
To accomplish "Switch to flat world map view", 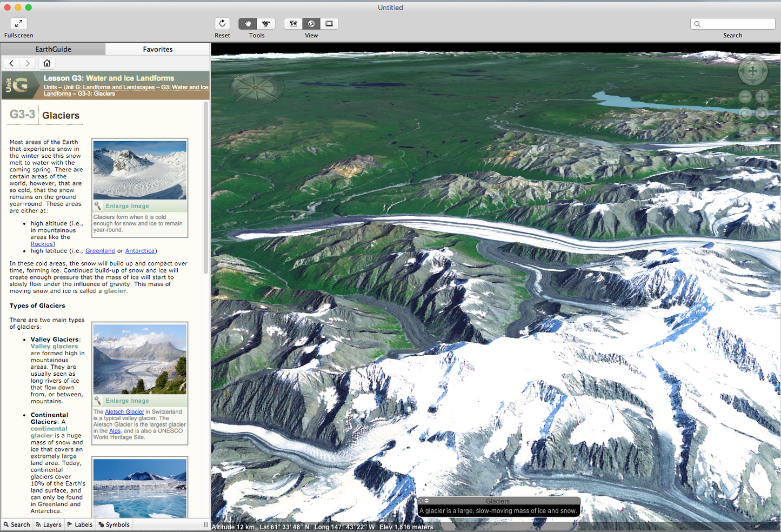I will point(293,24).
